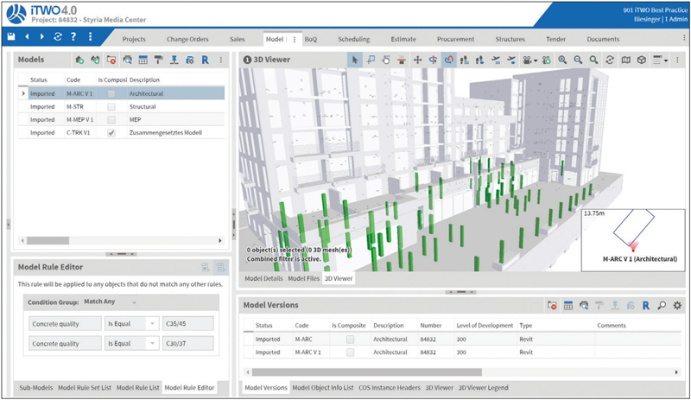Image resolution: width=691 pixels, height=400 pixels.
Task: Select the pointer tool in 3D Viewer toolbar
Action: click(354, 60)
